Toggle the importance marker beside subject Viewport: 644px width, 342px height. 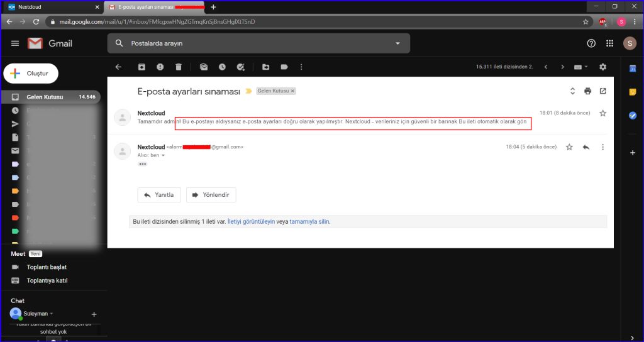pyautogui.click(x=248, y=91)
